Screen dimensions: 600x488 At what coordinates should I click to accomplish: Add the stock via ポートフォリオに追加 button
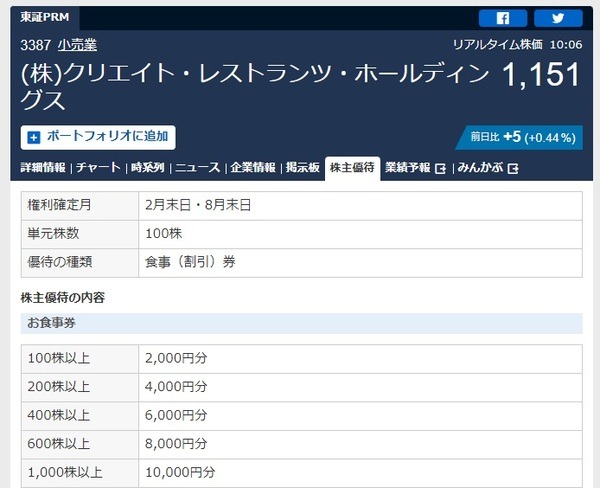tap(98, 137)
